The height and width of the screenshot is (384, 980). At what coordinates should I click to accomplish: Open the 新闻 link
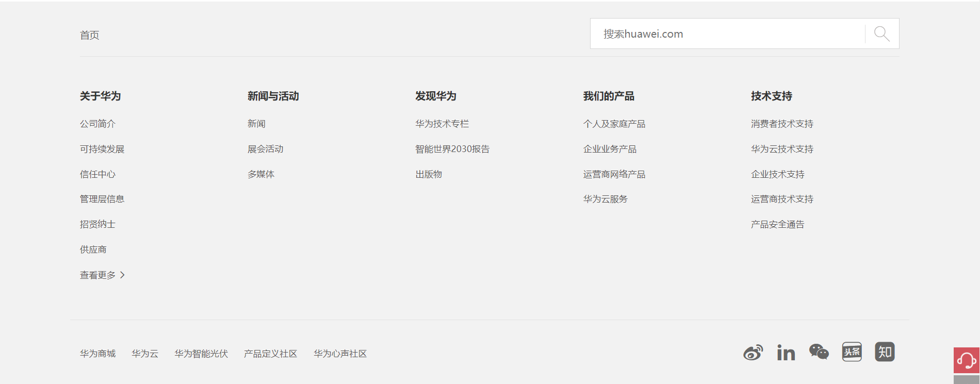(x=256, y=124)
